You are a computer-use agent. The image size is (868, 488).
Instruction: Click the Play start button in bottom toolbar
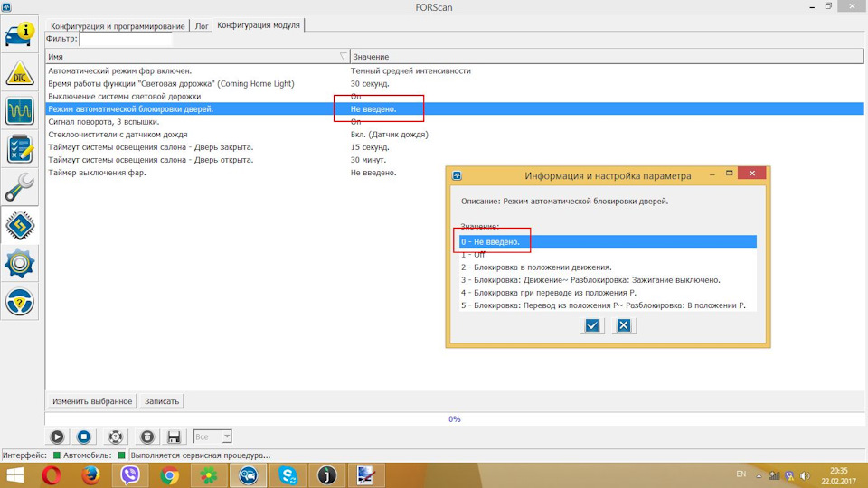[57, 436]
